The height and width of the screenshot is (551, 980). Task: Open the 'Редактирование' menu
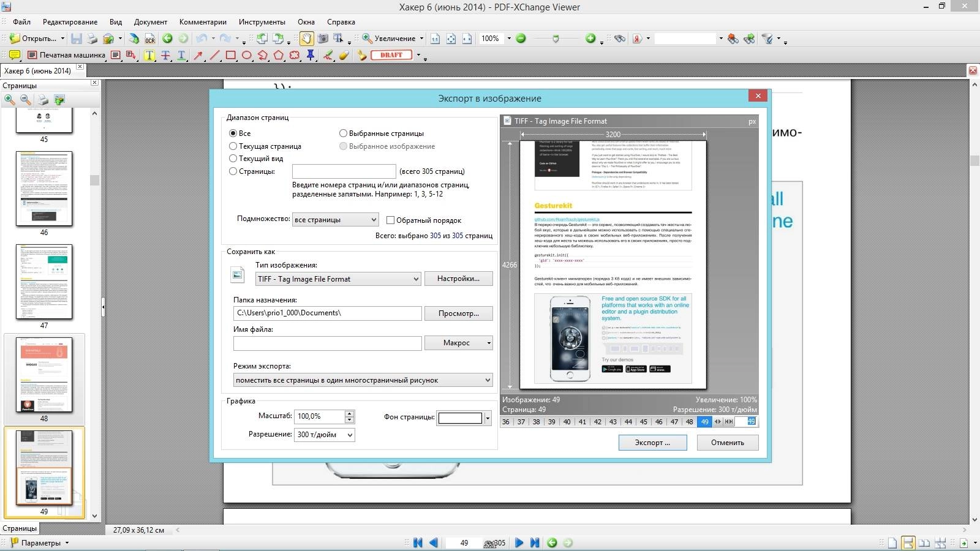(70, 22)
